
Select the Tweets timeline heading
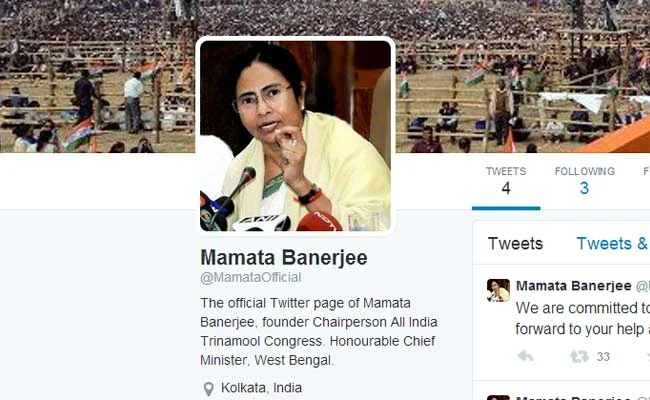pos(515,243)
